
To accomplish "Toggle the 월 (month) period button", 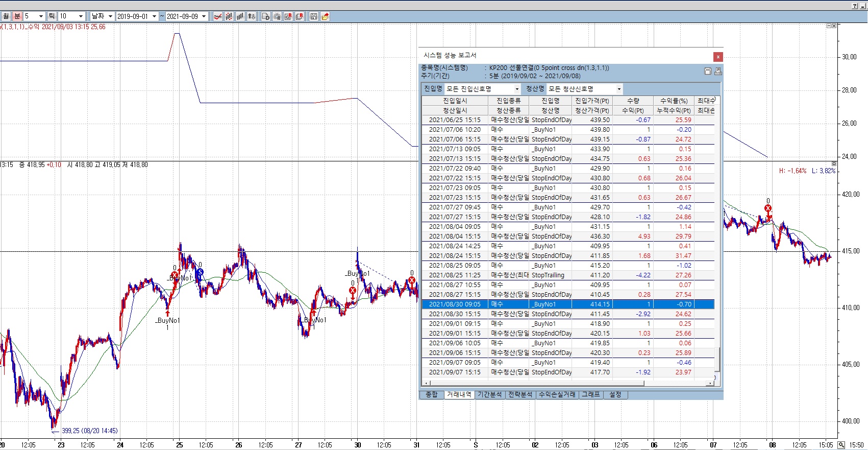I will click(x=6, y=16).
